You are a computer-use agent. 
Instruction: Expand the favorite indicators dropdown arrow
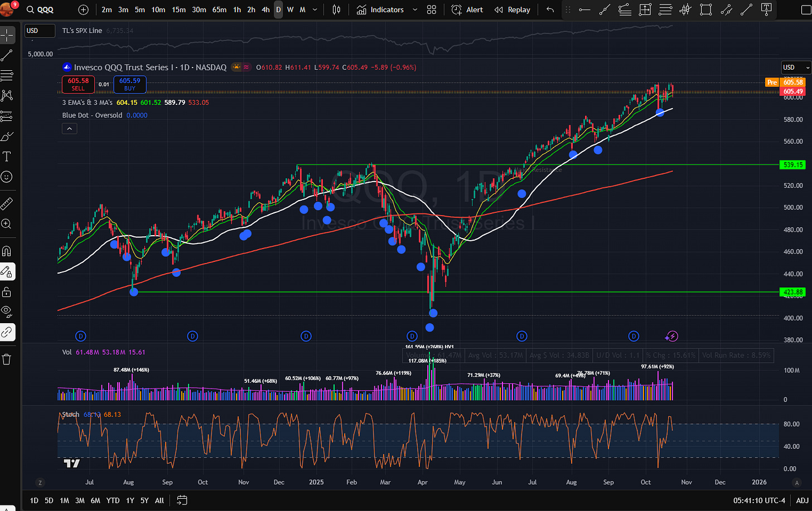coord(414,9)
